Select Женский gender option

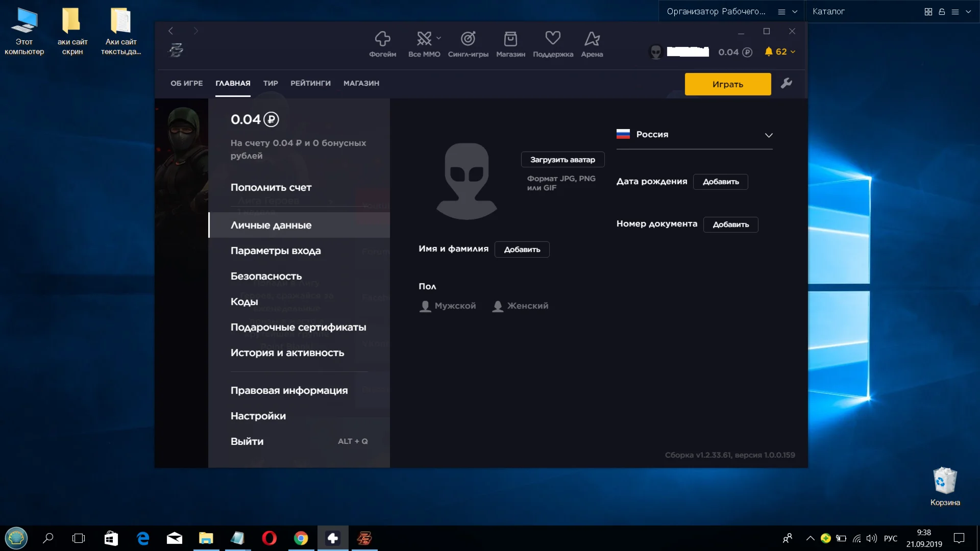coord(521,306)
